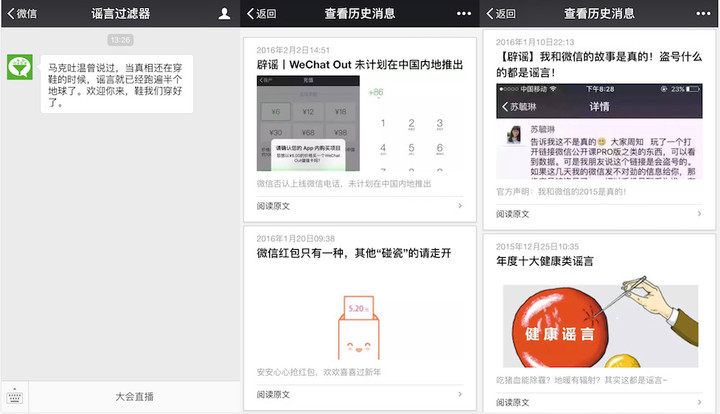Screen dimensions: 720x414
Task: Tap summary 安安心心抢红包,欢欢喜喜过新年
Action: pyautogui.click(x=319, y=372)
